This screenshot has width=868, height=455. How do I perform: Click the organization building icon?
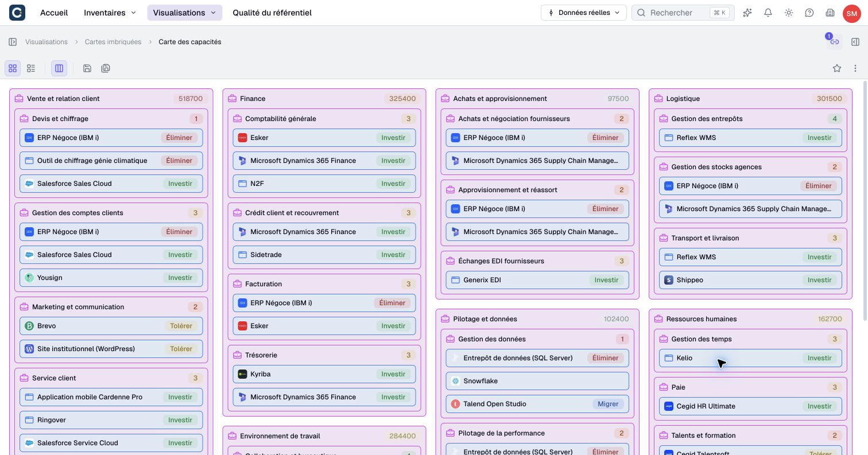[830, 13]
